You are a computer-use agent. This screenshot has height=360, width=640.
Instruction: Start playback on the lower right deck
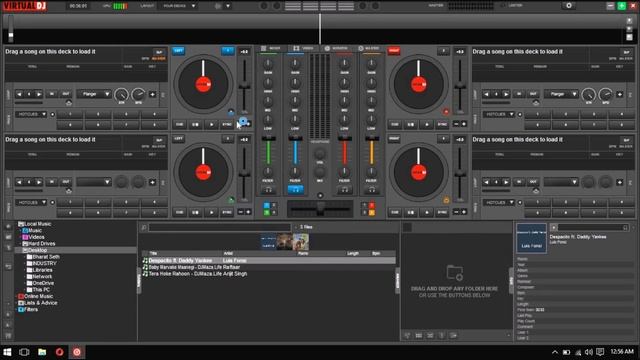click(x=427, y=212)
